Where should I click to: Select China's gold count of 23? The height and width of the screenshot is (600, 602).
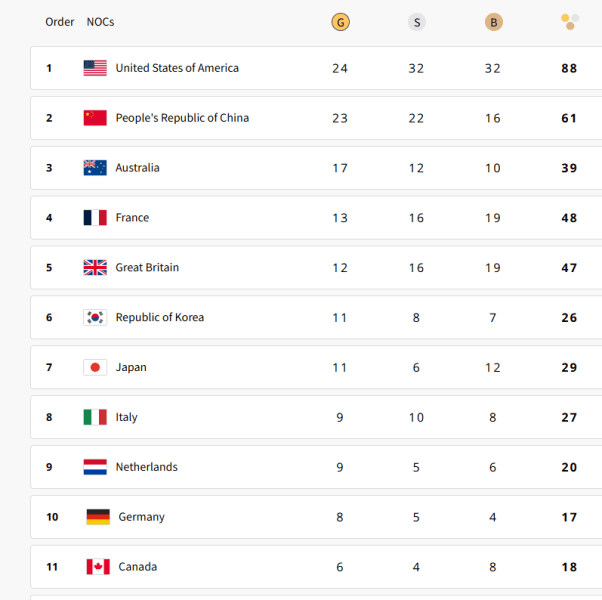pyautogui.click(x=340, y=118)
